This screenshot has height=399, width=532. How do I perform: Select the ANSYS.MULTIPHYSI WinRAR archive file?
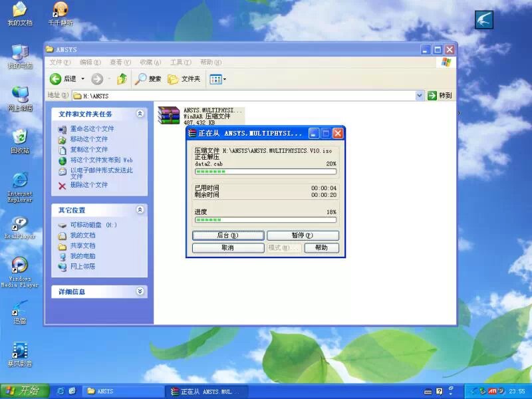pos(200,116)
